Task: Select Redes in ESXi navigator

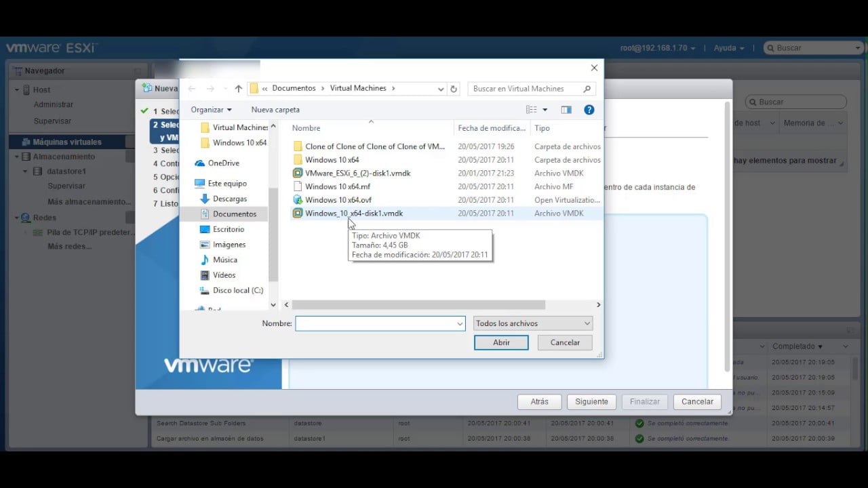Action: [45, 218]
